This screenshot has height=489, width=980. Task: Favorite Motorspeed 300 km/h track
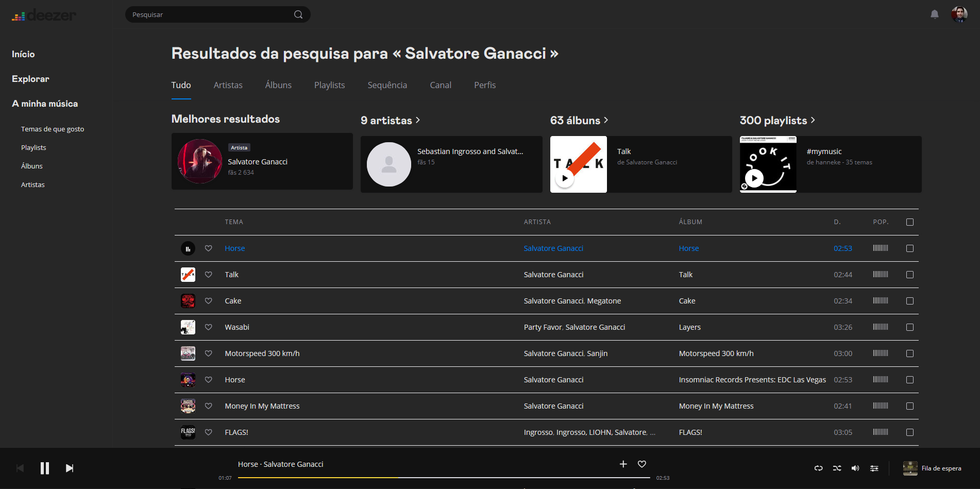(209, 353)
